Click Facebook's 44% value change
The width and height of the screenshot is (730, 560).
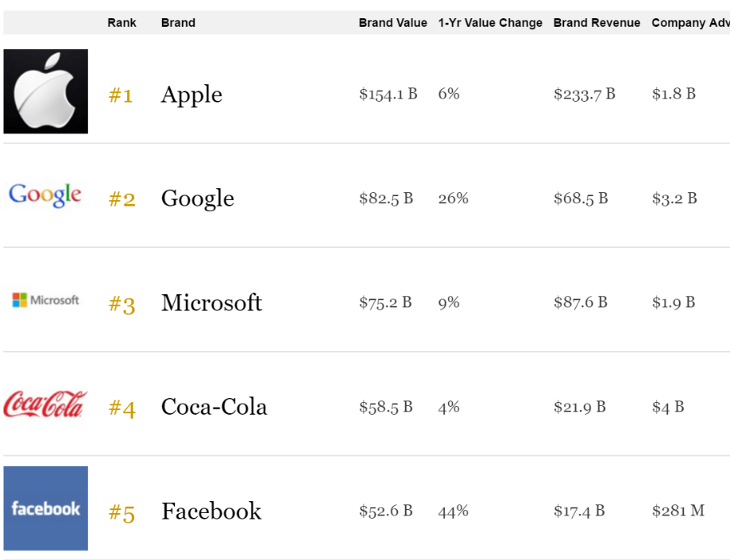(x=453, y=511)
